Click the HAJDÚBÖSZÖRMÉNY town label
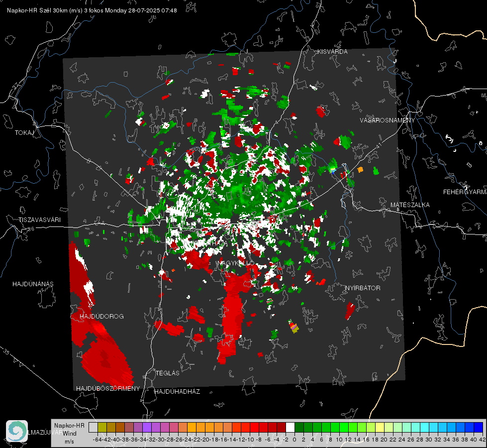 coord(108,389)
